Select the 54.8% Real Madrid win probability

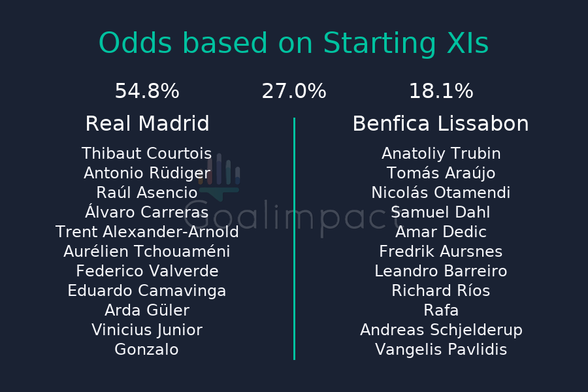[147, 91]
